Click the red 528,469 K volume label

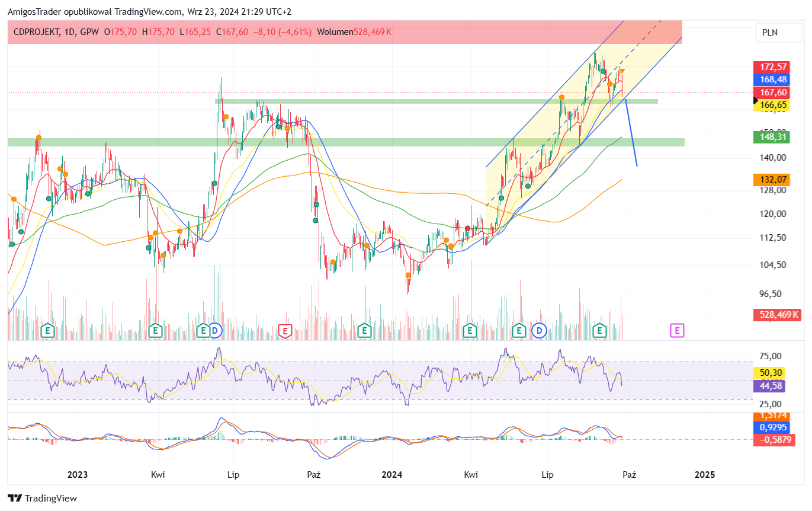[776, 315]
